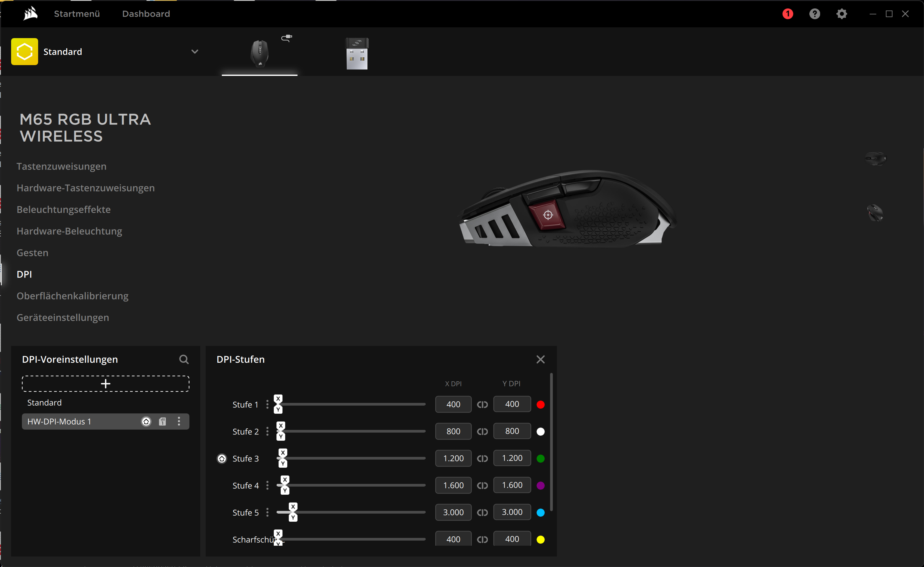Open the help question mark icon
The width and height of the screenshot is (924, 567).
click(814, 14)
